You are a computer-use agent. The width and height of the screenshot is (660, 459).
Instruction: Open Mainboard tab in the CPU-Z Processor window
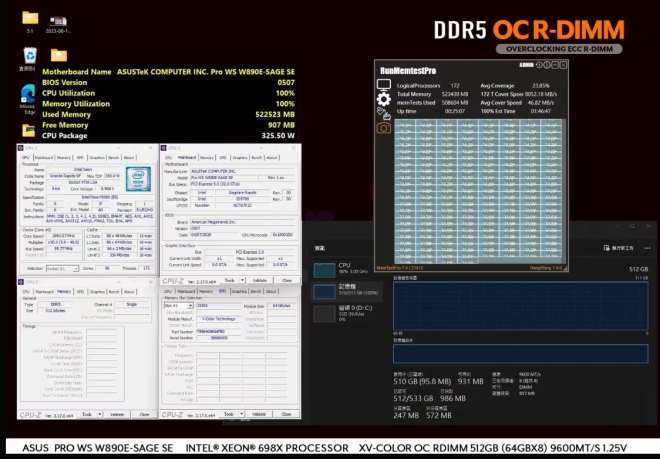[44, 157]
